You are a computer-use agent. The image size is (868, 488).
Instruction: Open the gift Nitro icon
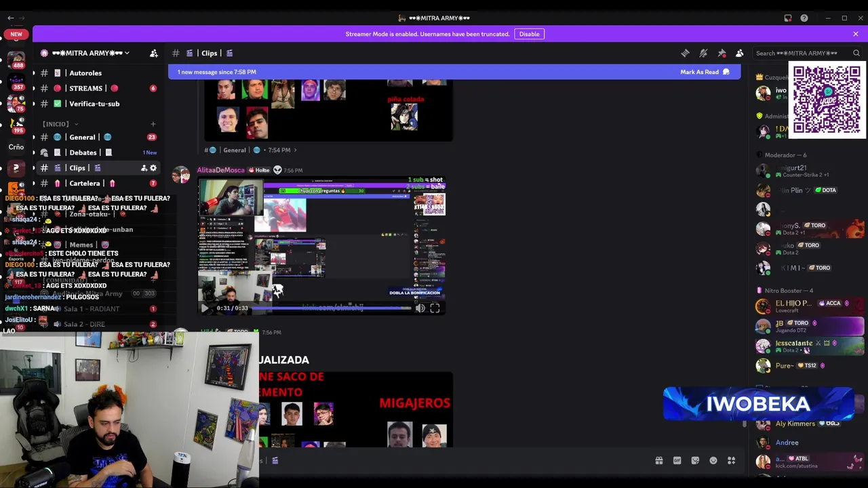(658, 461)
